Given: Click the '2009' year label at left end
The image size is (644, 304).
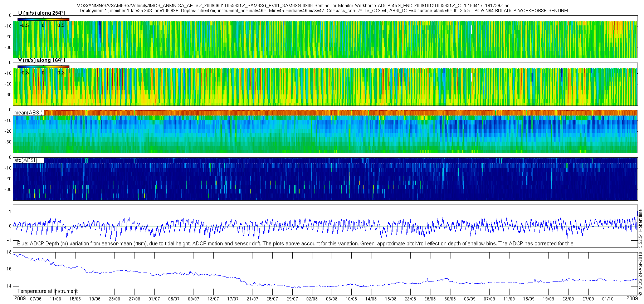Looking at the screenshot, I should click(x=20, y=298).
